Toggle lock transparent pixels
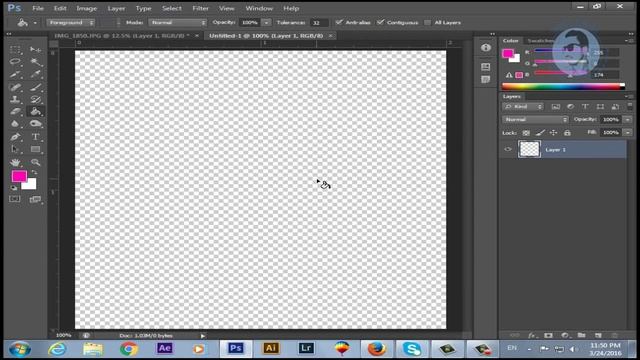Viewport: 640px width, 360px height. 526,133
